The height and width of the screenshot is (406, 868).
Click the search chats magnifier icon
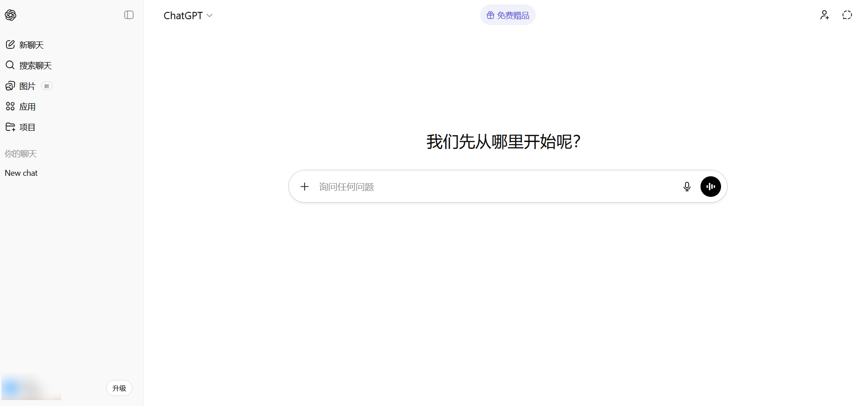(10, 65)
